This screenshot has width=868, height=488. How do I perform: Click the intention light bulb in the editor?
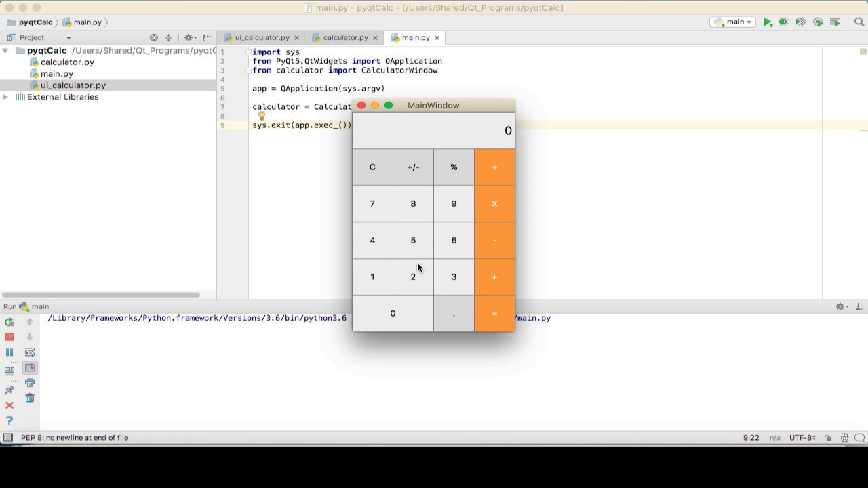click(262, 116)
